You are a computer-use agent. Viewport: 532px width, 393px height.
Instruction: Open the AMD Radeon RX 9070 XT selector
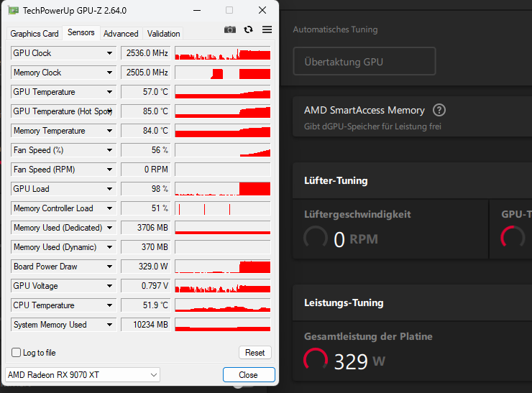click(83, 375)
